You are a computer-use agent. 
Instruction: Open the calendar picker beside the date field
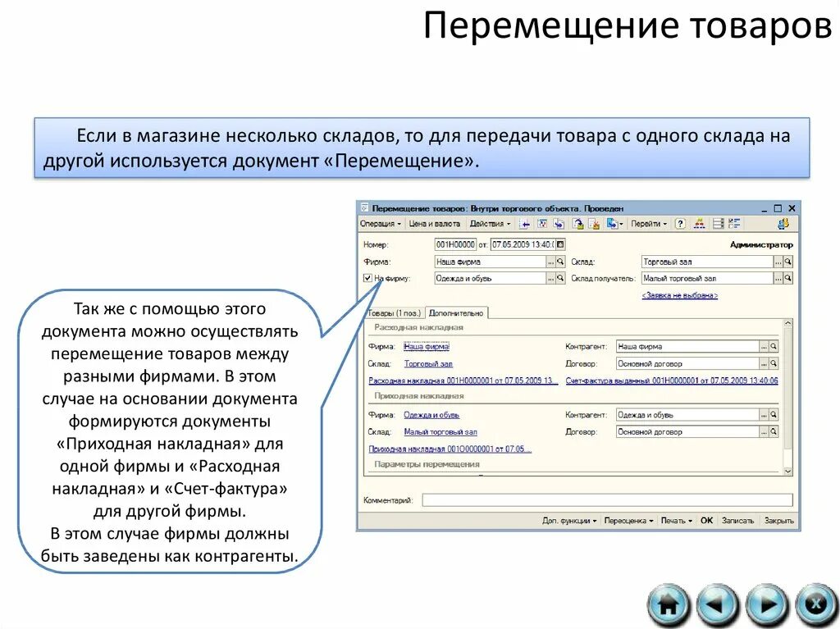pos(560,245)
